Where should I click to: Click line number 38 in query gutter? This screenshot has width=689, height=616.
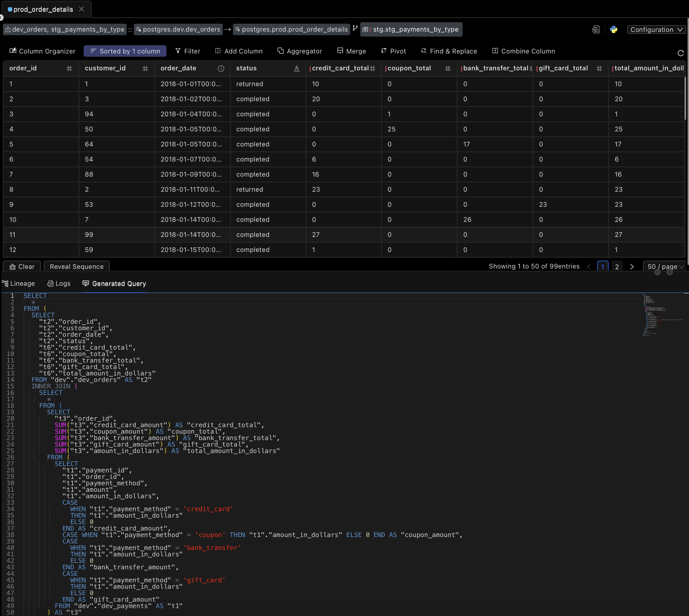coord(10,535)
